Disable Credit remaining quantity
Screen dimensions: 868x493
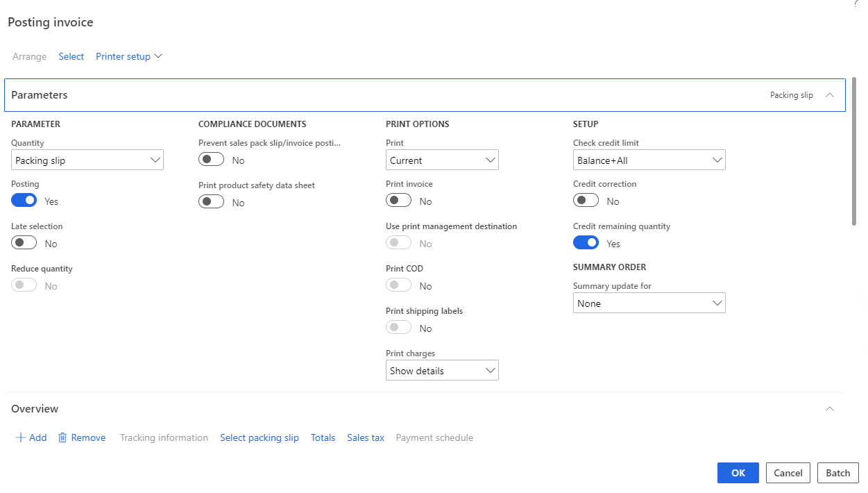click(586, 242)
